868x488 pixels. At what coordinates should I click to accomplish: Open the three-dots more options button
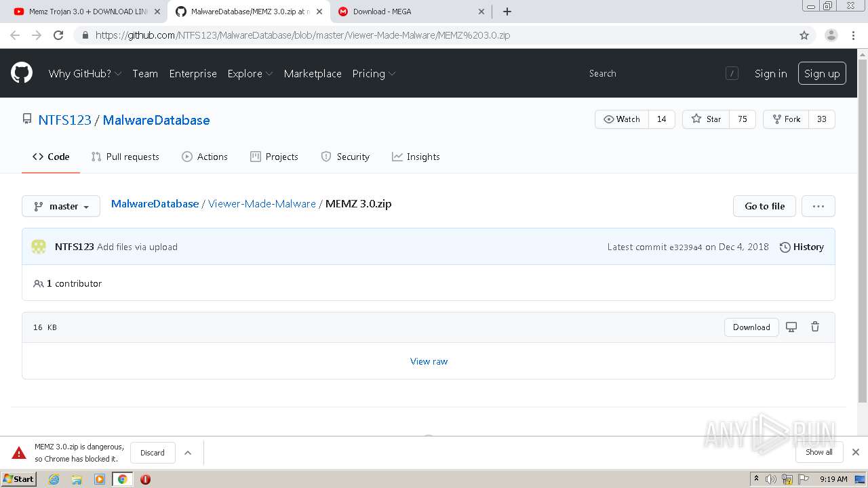[x=818, y=206]
